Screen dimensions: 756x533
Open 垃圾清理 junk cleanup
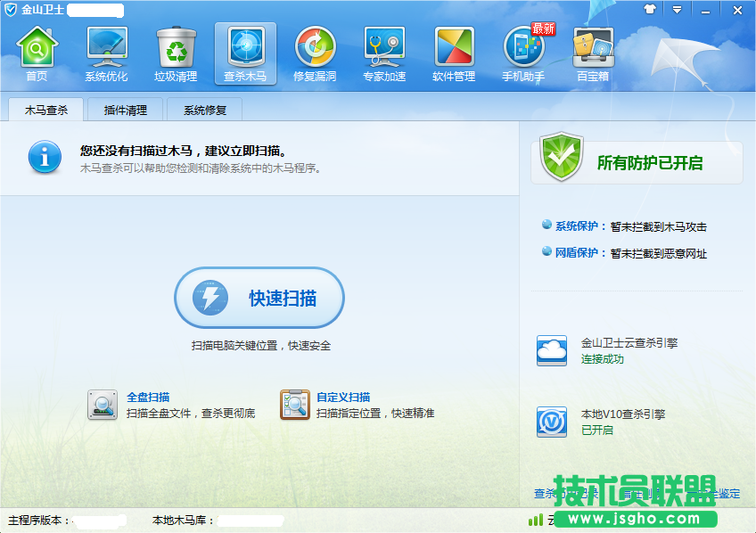point(176,53)
